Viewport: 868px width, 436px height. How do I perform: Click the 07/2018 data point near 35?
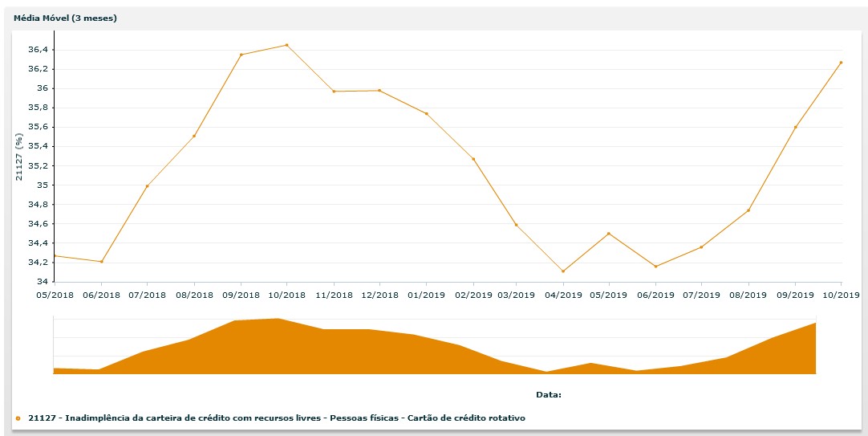pos(147,186)
